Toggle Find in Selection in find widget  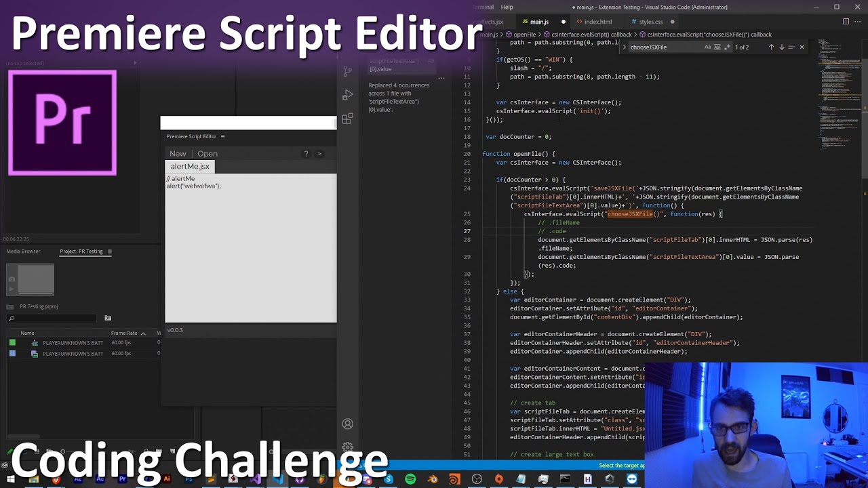tap(791, 47)
